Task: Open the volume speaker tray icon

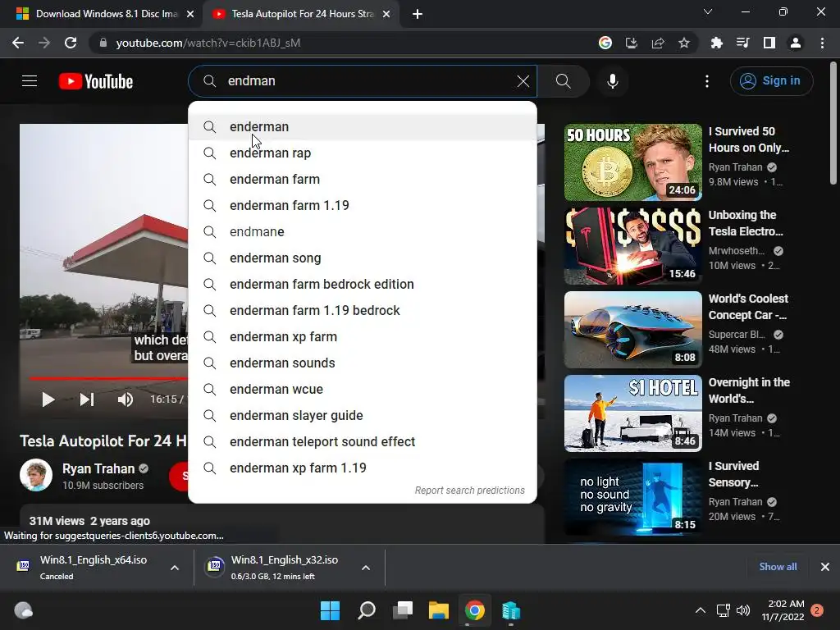Action: (x=743, y=610)
